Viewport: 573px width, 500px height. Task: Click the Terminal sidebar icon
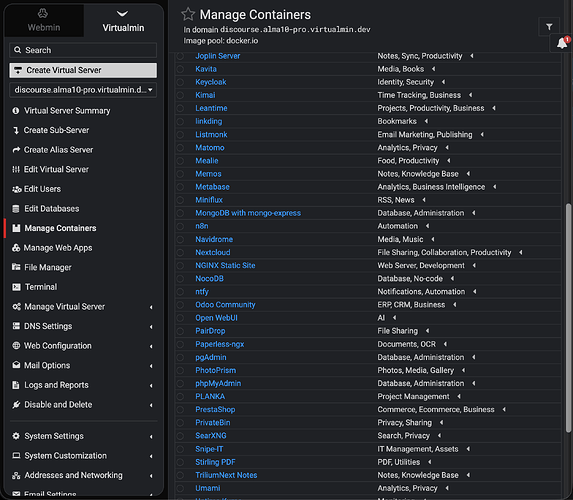[16, 287]
